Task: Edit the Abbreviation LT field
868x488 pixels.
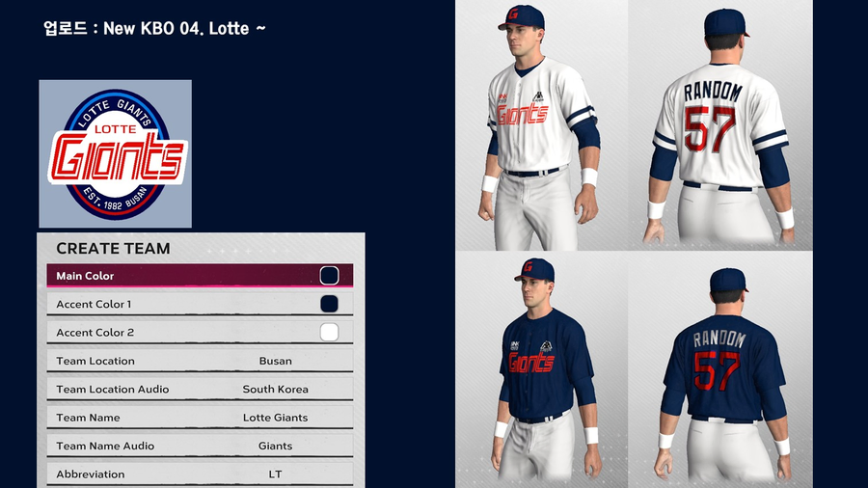Action: tap(200, 474)
